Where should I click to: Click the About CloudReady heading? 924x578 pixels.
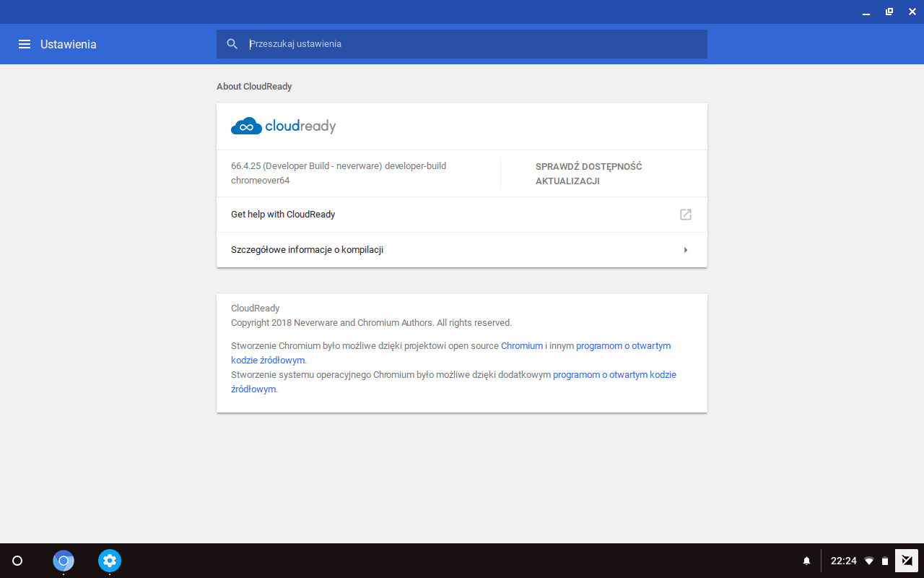click(254, 87)
